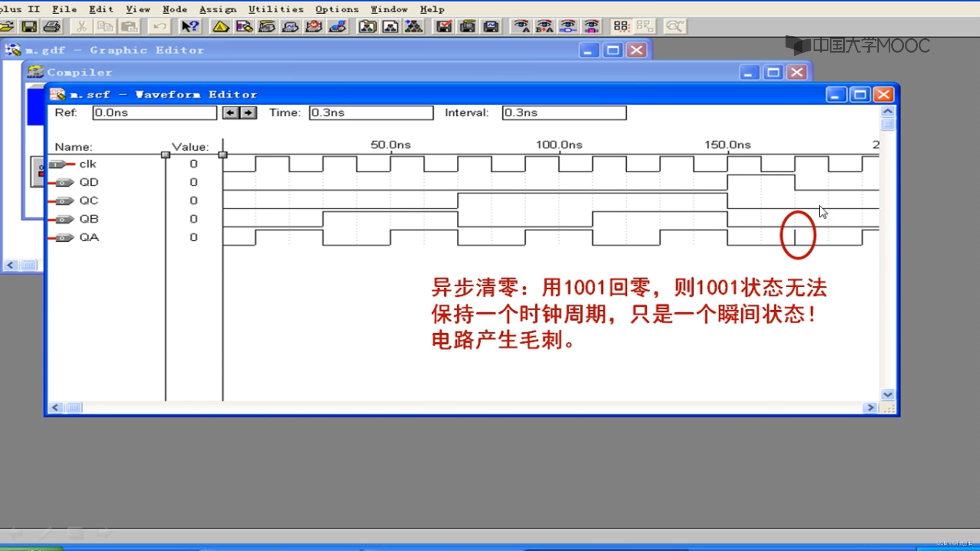Open the Window menu
Viewport: 980px width, 551px height.
[389, 9]
